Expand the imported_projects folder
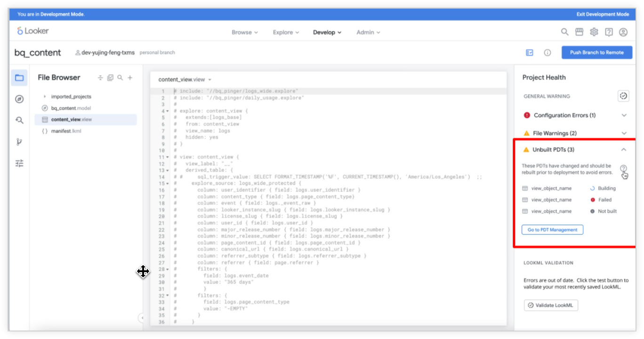Viewport: 644px width, 339px height. tap(45, 97)
